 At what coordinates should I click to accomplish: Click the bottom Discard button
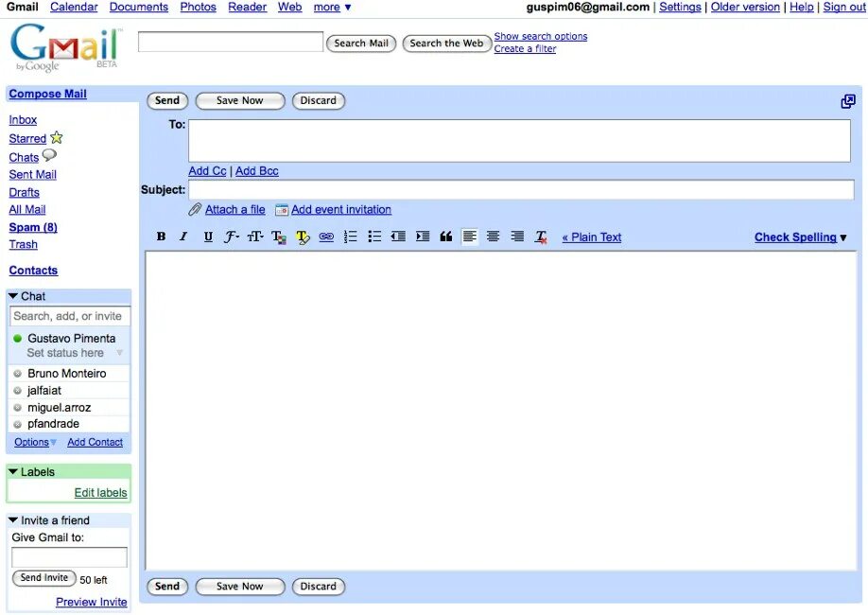(319, 587)
